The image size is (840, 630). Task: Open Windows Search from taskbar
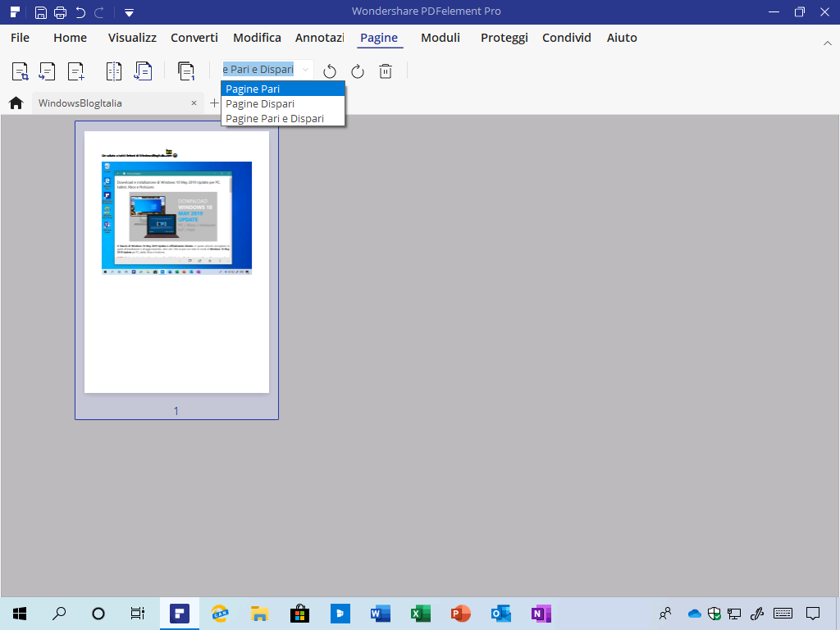click(x=59, y=614)
